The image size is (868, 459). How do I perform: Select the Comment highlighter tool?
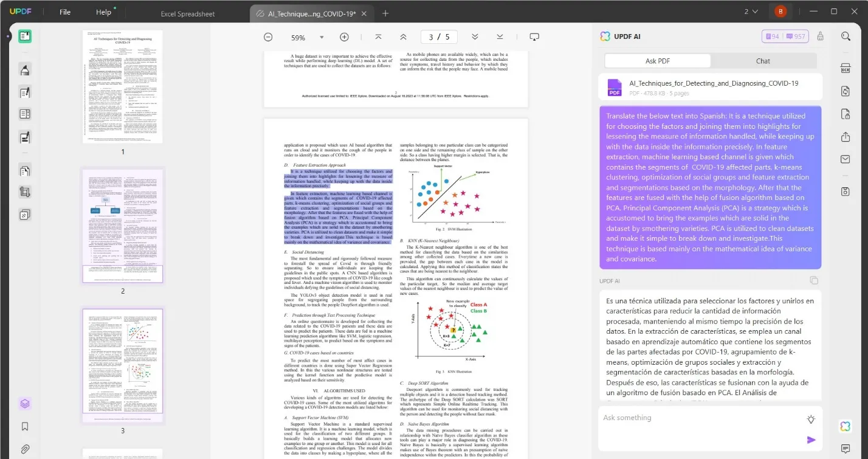point(25,70)
